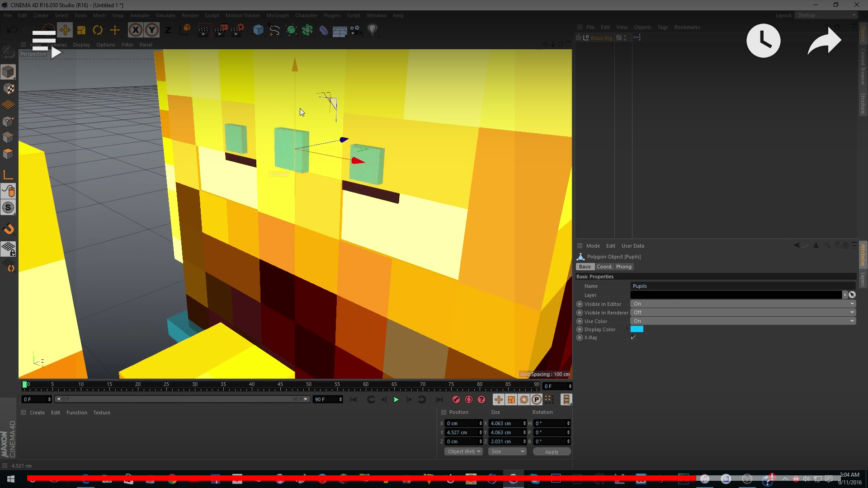868x488 pixels.
Task: Add a Light object via bulb icon
Action: tap(372, 30)
